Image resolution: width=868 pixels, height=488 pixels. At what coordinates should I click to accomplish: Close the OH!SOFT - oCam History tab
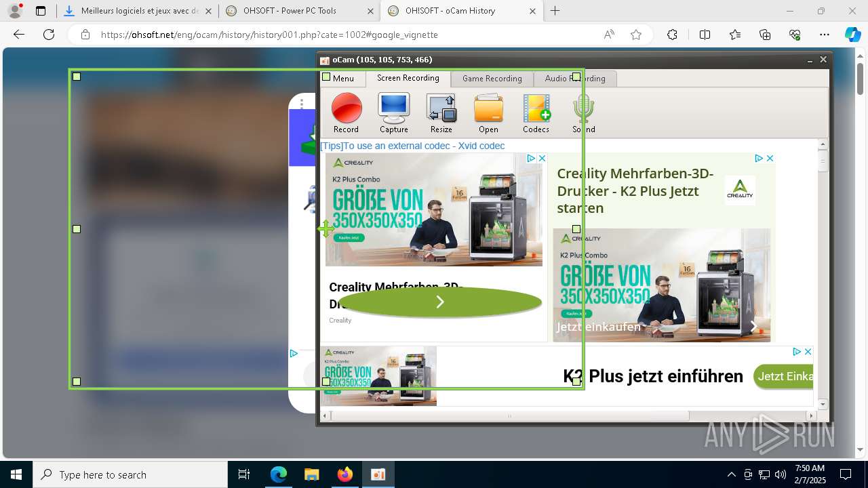(x=532, y=11)
